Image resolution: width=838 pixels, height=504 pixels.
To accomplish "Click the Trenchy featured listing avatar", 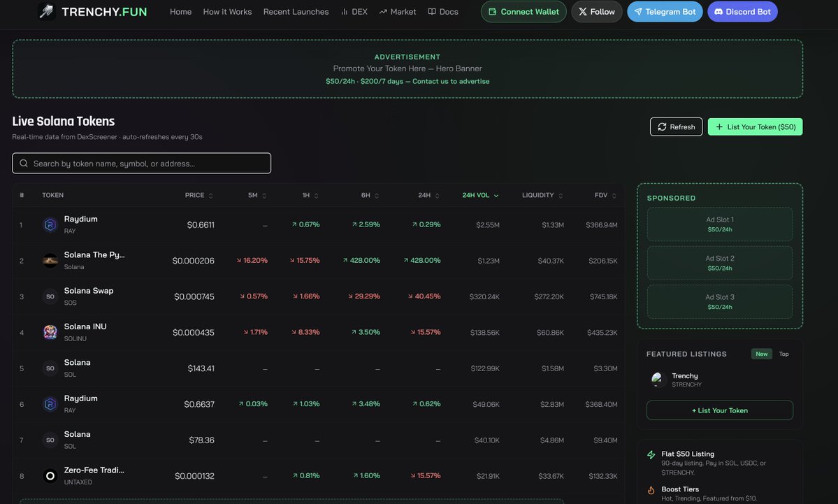I will [658, 380].
